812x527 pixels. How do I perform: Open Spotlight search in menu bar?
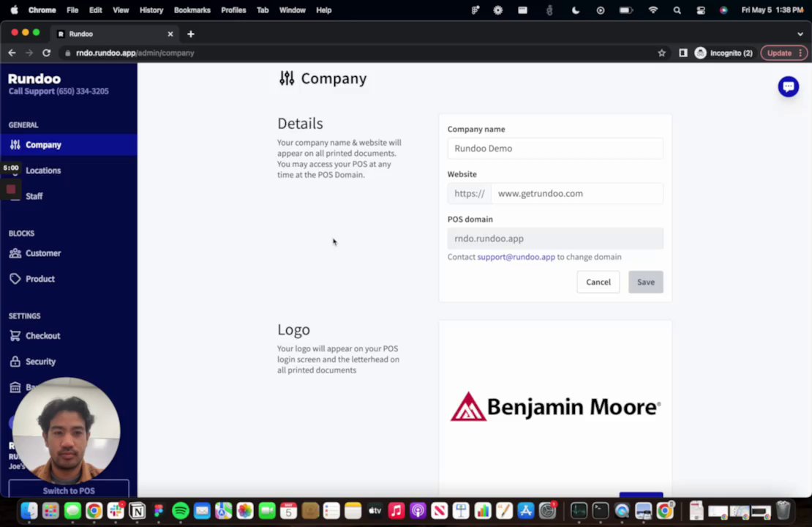point(677,10)
